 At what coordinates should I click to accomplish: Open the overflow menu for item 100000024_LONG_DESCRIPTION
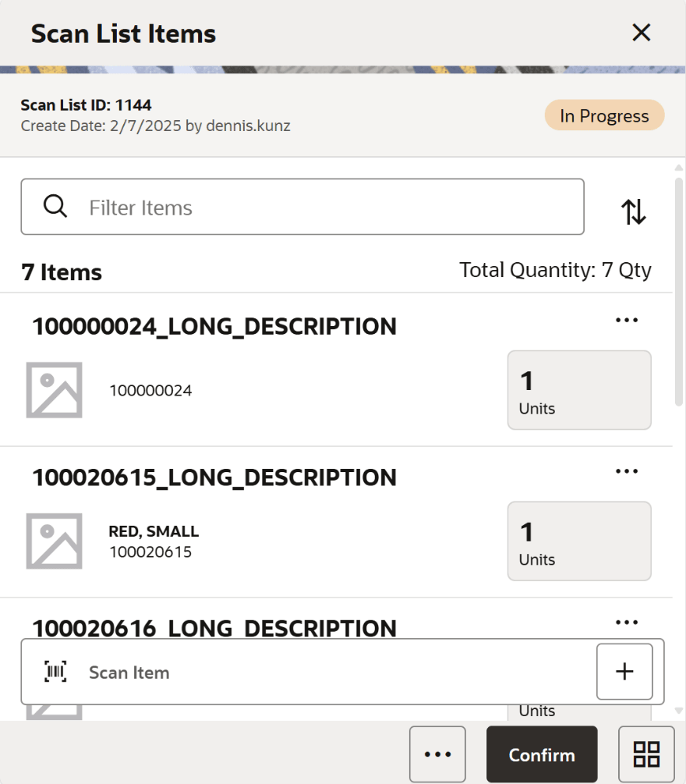pos(627,319)
